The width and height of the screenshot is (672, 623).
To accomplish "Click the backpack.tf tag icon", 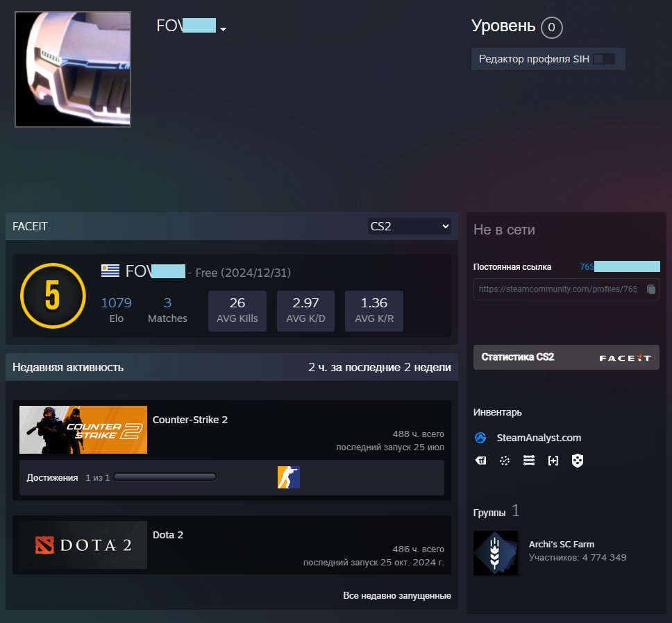I will (x=481, y=461).
